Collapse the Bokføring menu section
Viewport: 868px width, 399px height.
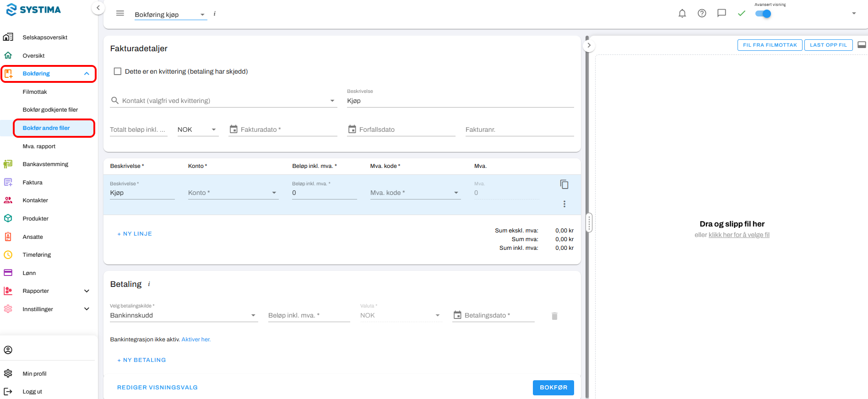click(87, 74)
